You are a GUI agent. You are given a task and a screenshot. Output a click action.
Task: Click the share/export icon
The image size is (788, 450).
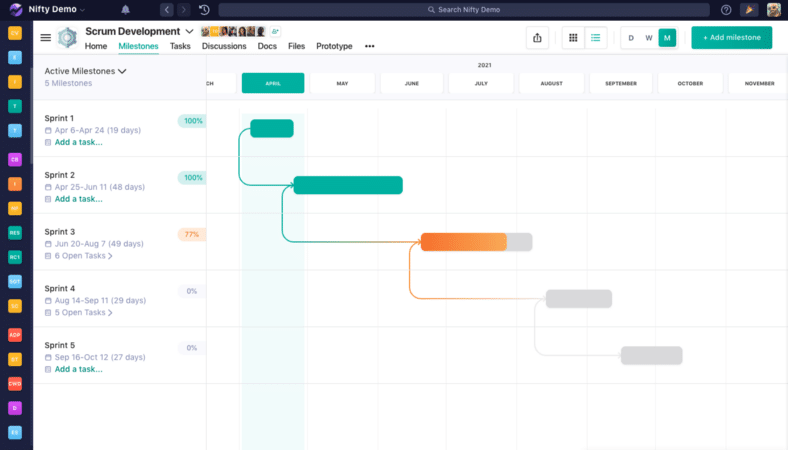[x=537, y=38]
